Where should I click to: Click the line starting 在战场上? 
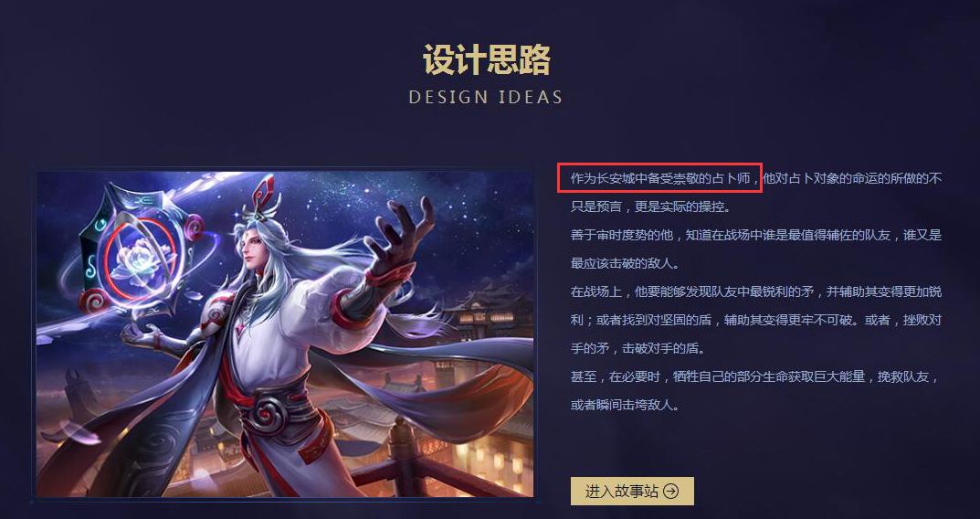(755, 291)
